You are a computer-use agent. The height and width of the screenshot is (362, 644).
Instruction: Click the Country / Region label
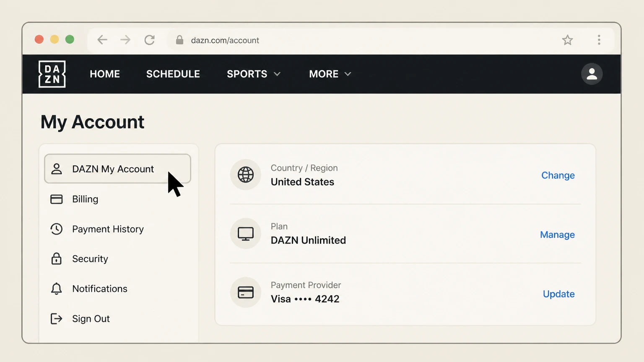coord(304,168)
